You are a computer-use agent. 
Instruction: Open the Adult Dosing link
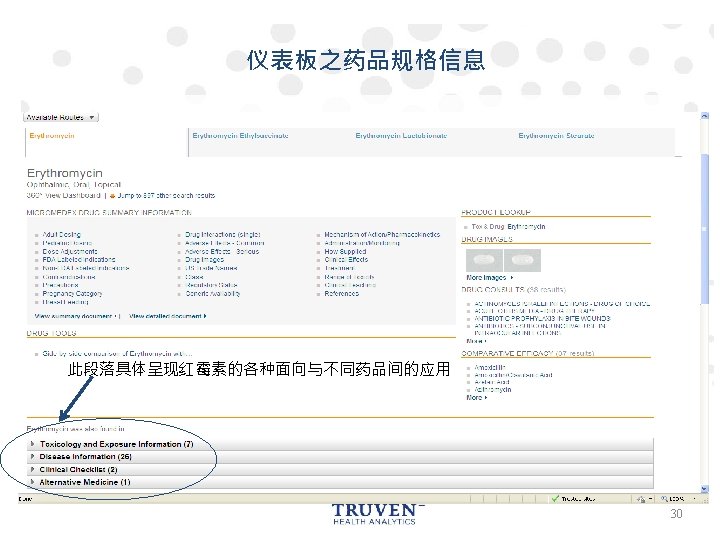[62, 235]
